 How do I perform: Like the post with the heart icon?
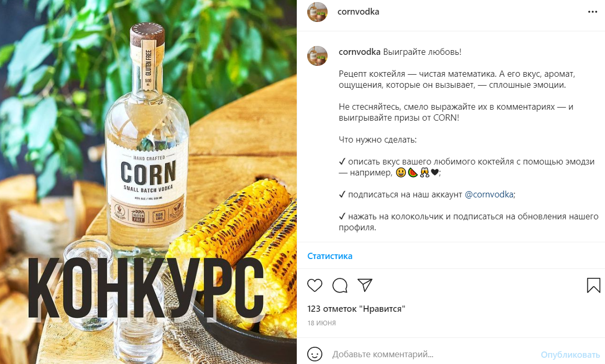[x=315, y=285]
